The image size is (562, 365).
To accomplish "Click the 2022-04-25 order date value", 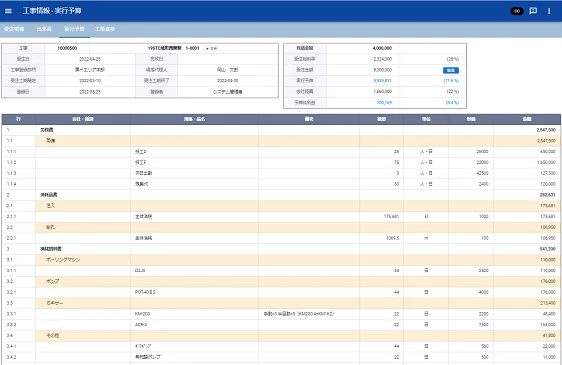I will pos(90,59).
